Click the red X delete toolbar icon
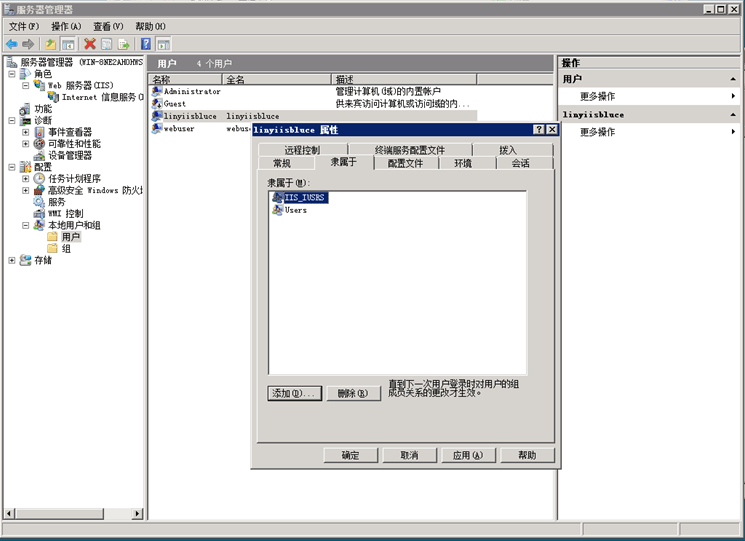745x541 pixels. (90, 44)
